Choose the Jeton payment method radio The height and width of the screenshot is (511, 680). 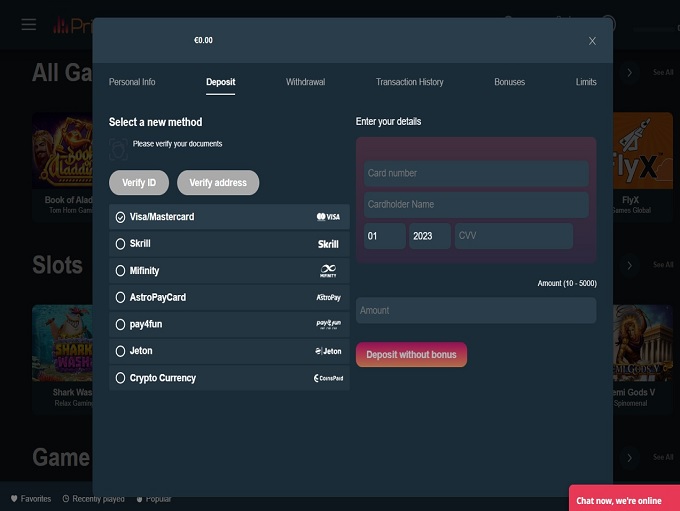[x=121, y=352]
